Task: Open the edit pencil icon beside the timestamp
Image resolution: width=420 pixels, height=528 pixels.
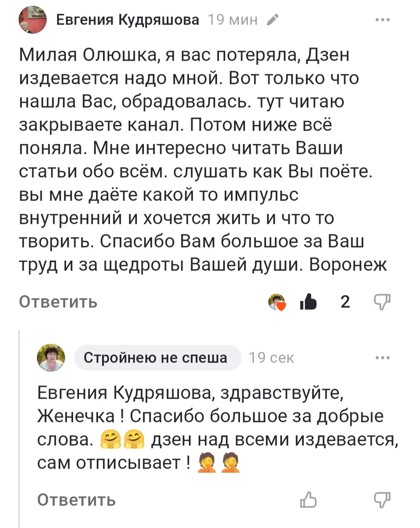Action: [x=273, y=19]
